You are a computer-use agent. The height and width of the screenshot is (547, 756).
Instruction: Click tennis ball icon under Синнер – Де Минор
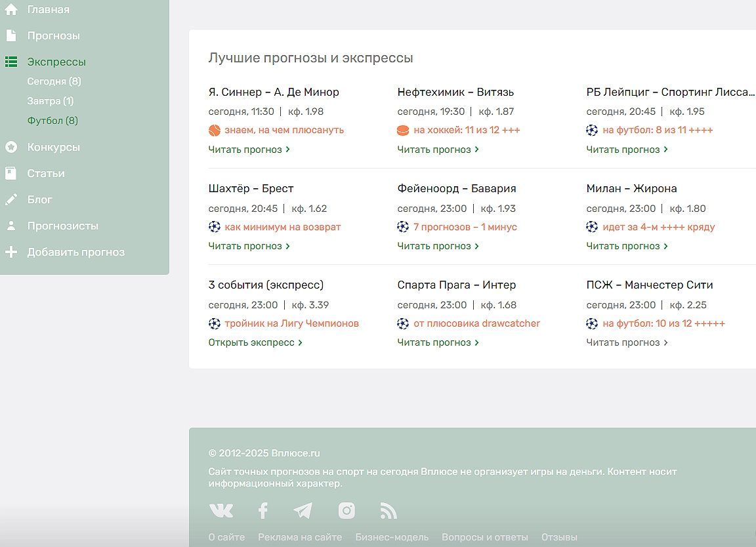pyautogui.click(x=214, y=130)
